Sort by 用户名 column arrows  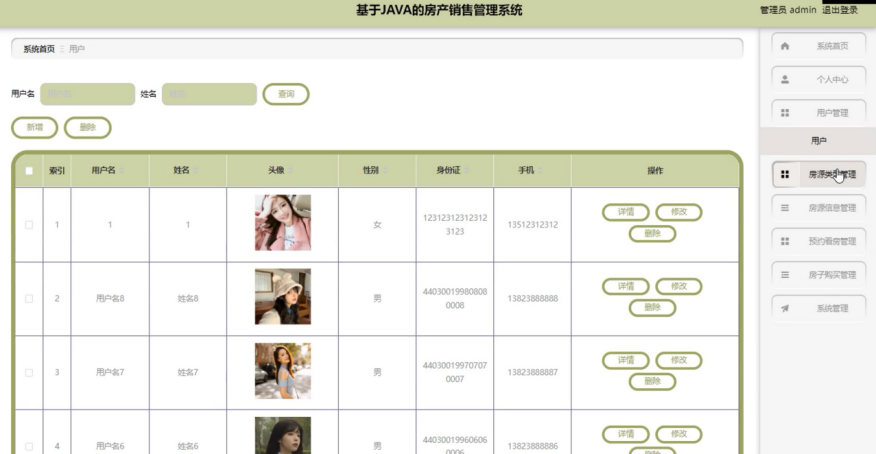[122, 170]
